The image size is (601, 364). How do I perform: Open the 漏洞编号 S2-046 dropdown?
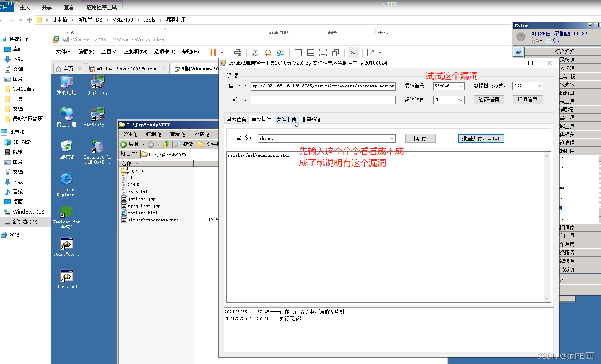461,86
